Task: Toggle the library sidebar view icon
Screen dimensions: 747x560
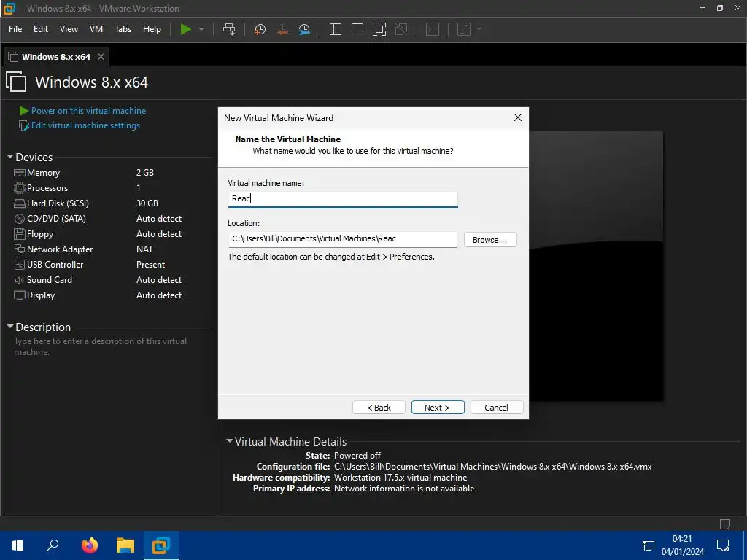Action: 336,29
